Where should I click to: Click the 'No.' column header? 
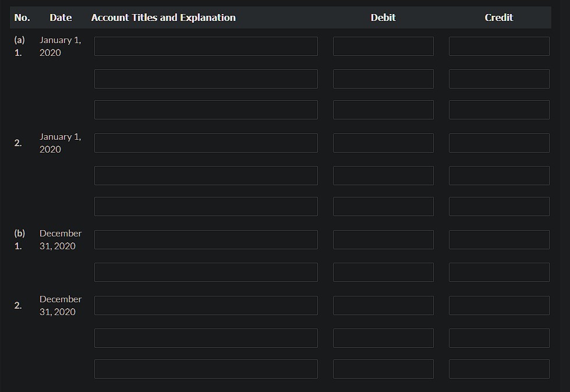coord(22,17)
